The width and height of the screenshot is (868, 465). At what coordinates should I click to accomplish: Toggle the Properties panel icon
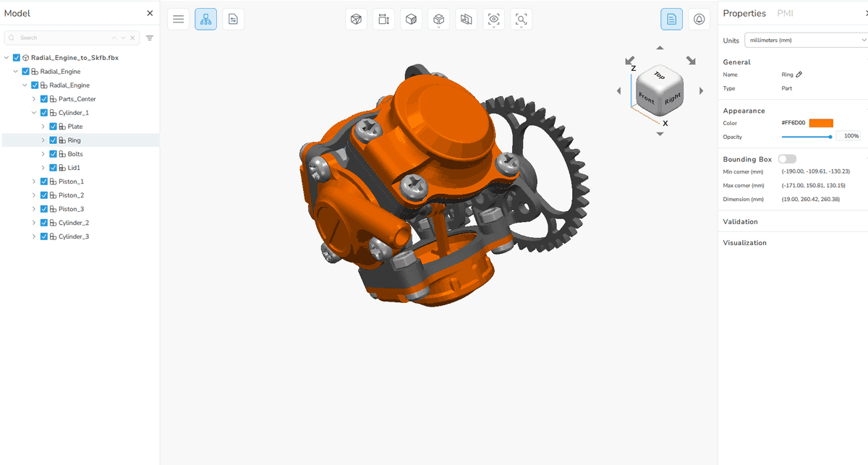[671, 19]
